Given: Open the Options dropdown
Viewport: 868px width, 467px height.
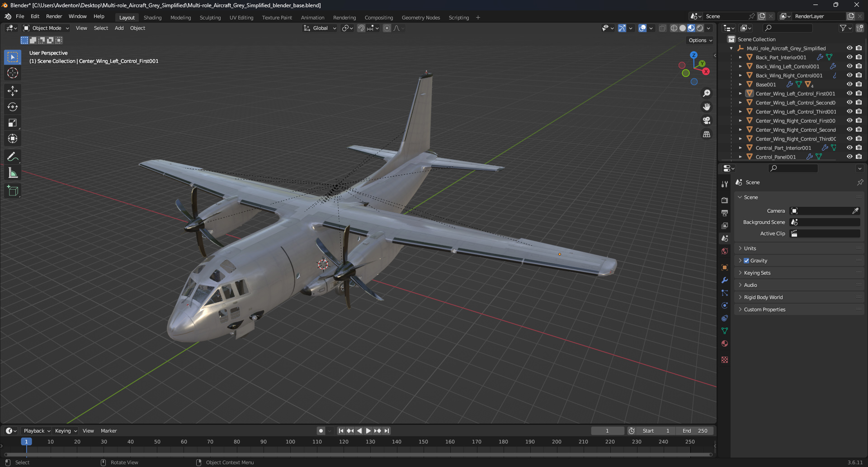Looking at the screenshot, I should (x=700, y=40).
